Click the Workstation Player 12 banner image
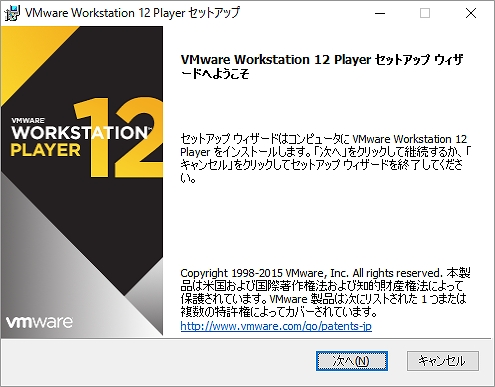495x387 pixels. coord(82,181)
